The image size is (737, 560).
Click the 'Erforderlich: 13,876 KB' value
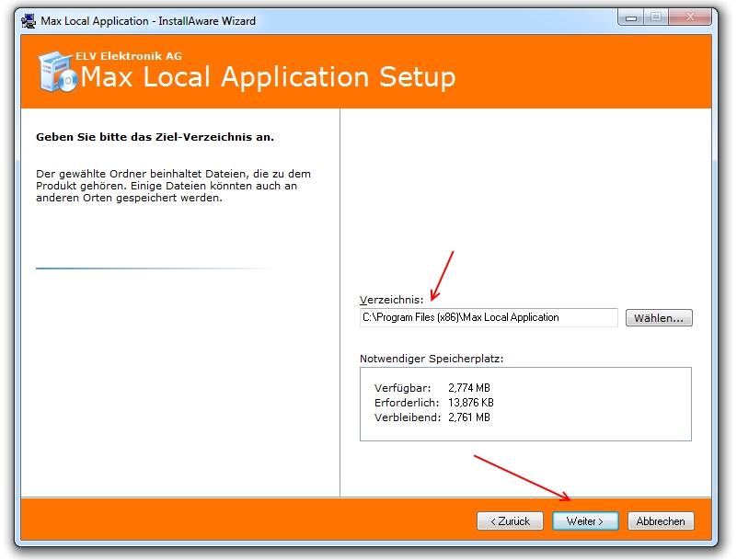coord(471,403)
